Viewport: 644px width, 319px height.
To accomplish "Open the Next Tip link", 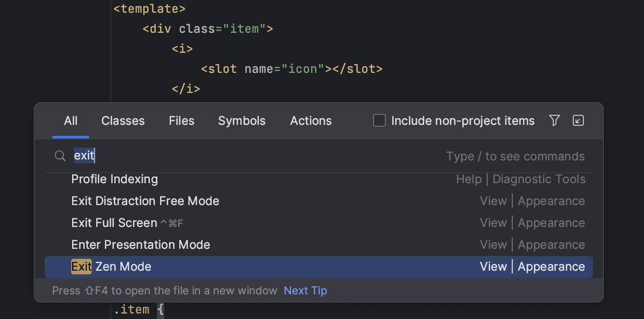I will [305, 290].
